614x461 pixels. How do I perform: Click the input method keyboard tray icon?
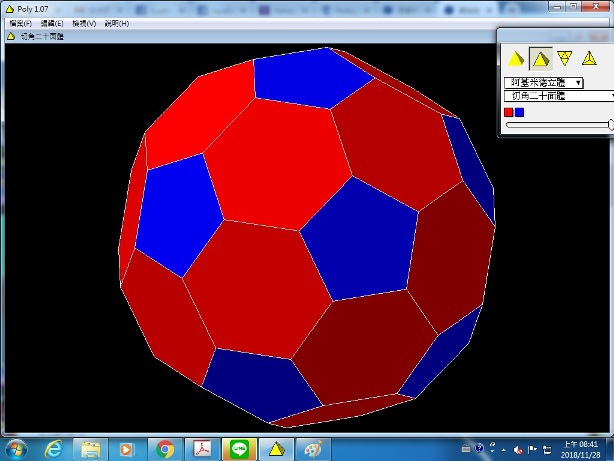[466, 448]
